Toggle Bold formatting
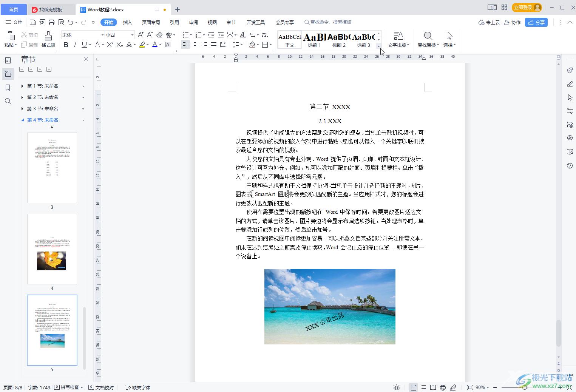The height and width of the screenshot is (392, 576). point(66,45)
